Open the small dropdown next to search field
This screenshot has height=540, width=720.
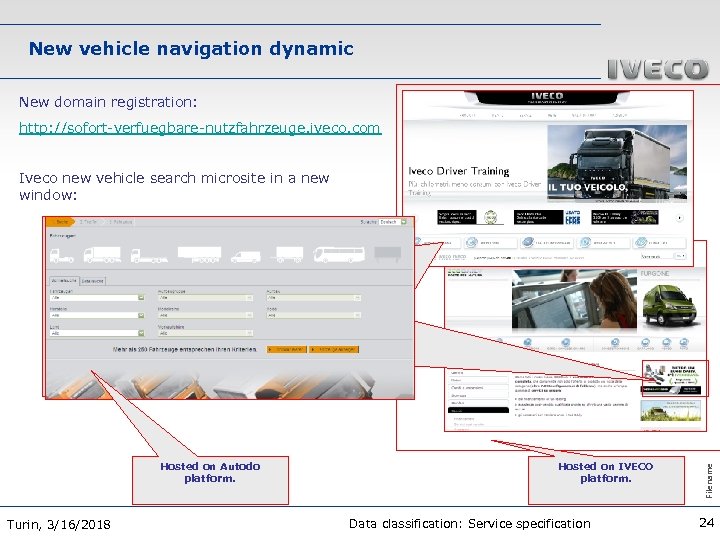pyautogui.click(x=680, y=256)
